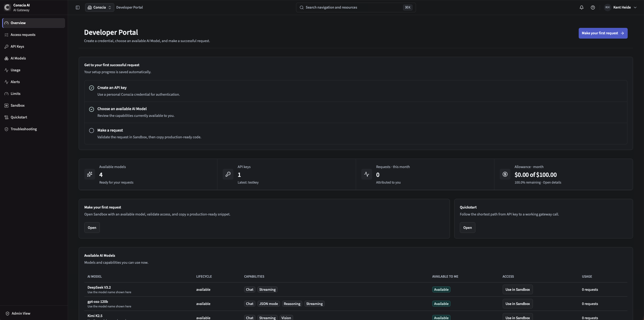Click Make your first request button
Image resolution: width=644 pixels, height=320 pixels.
pos(603,33)
